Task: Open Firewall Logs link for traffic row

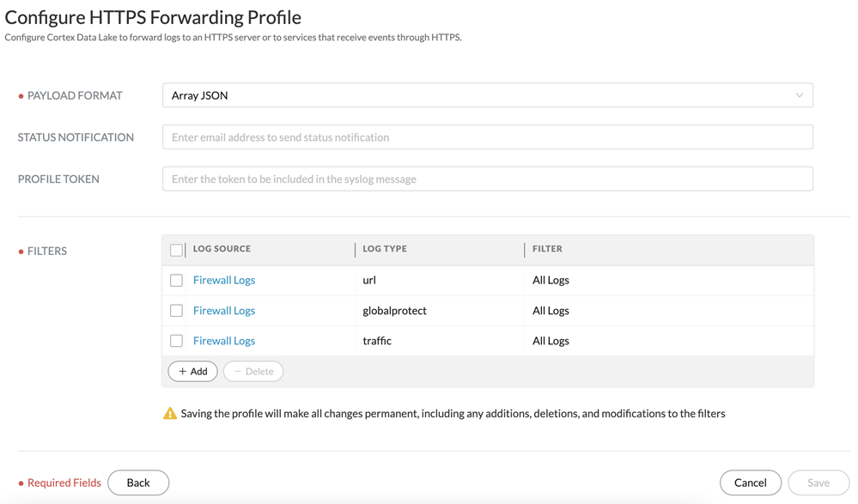Action: pyautogui.click(x=223, y=341)
